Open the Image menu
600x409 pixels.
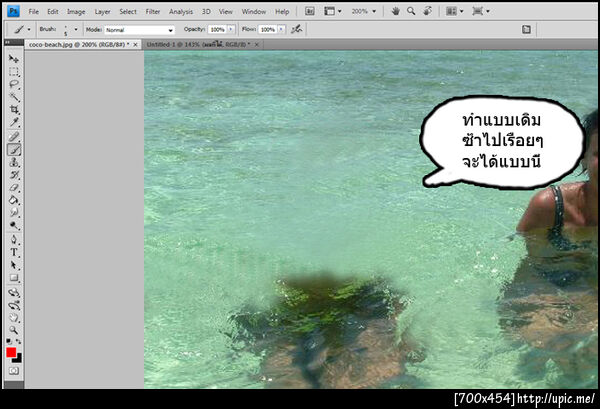point(76,12)
